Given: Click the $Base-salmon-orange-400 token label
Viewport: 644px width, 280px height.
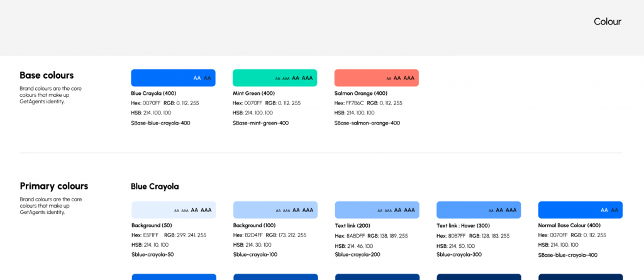Looking at the screenshot, I should tap(367, 123).
